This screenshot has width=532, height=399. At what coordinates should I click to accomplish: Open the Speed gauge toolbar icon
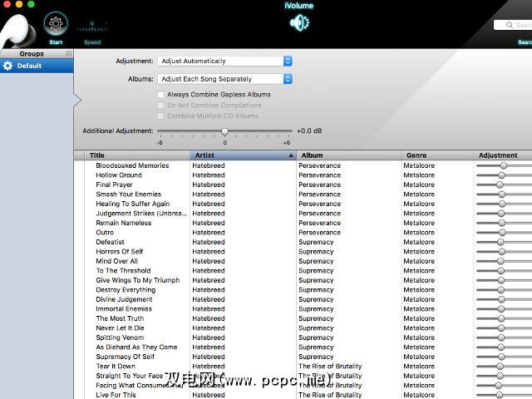coord(92,27)
